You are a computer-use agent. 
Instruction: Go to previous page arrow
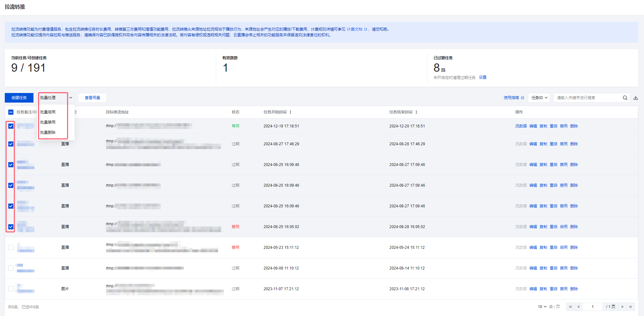point(578,307)
